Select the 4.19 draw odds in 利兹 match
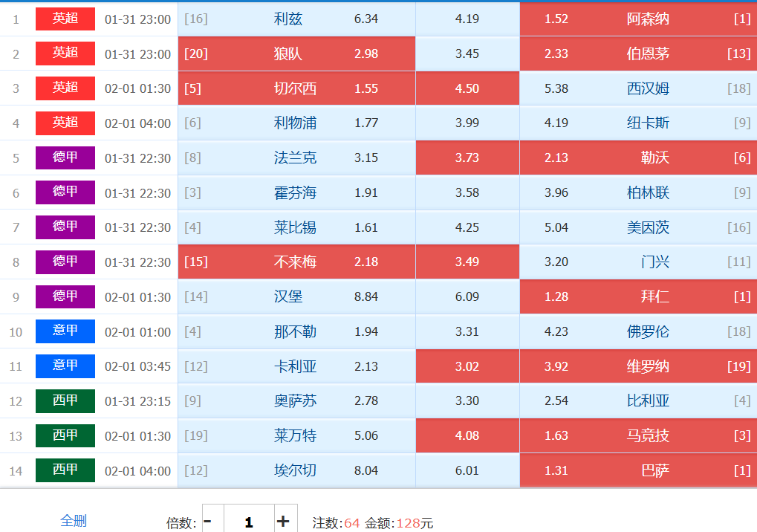Screen dimensions: 757x532 (x=467, y=19)
